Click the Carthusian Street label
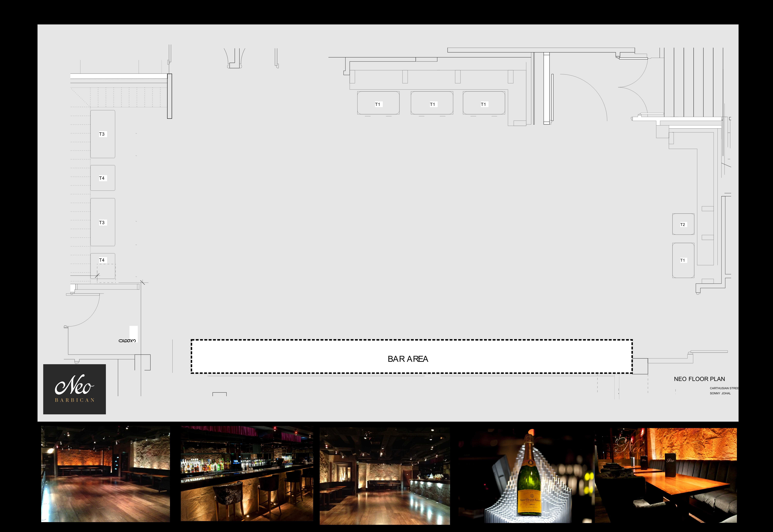This screenshot has height=532, width=773. [724, 388]
